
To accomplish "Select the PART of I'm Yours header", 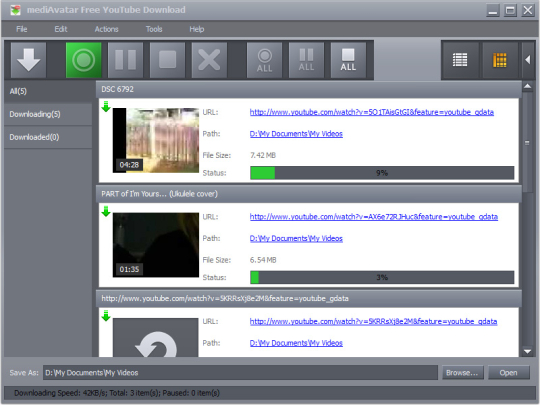I will [x=309, y=194].
